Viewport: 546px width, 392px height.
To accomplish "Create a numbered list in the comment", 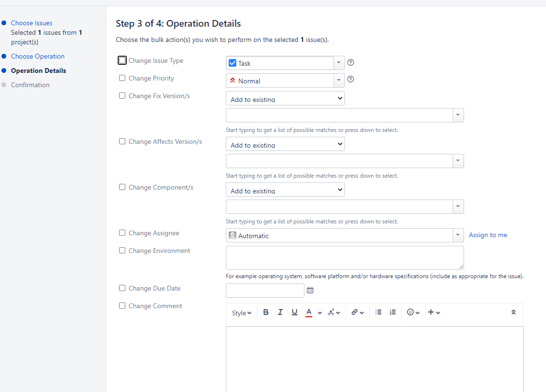I will [x=393, y=312].
